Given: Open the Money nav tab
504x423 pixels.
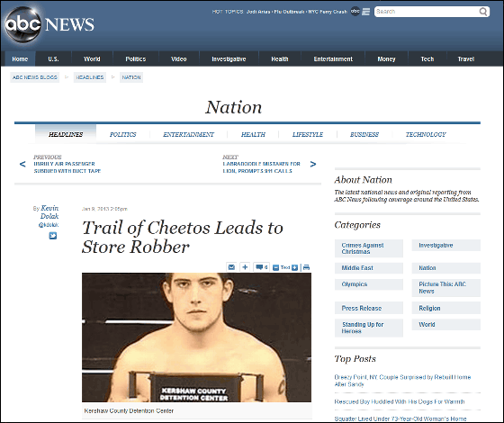Looking at the screenshot, I should coord(386,59).
